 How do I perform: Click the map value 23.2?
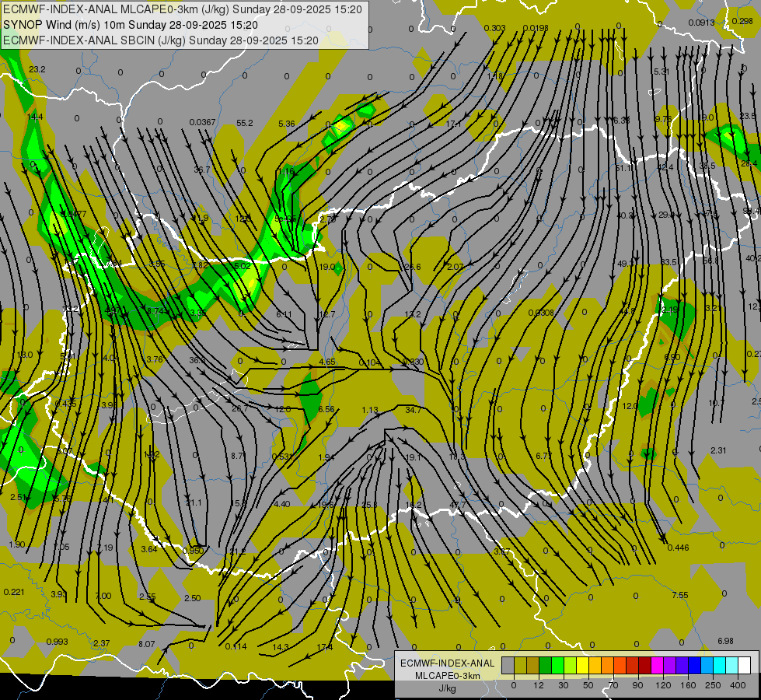37,69
